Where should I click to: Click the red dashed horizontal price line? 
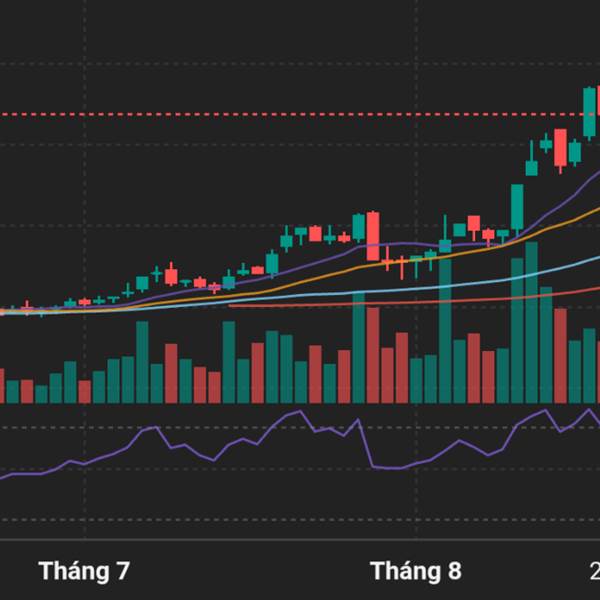[300, 114]
